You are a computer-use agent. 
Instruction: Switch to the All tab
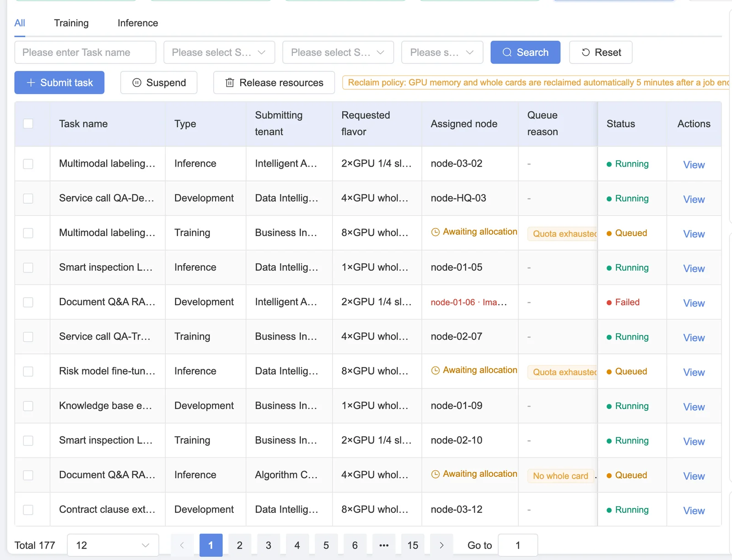click(x=20, y=23)
